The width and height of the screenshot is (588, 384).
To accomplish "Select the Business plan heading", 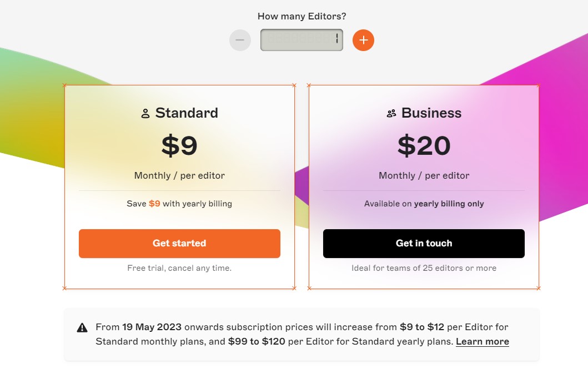I will [x=431, y=113].
